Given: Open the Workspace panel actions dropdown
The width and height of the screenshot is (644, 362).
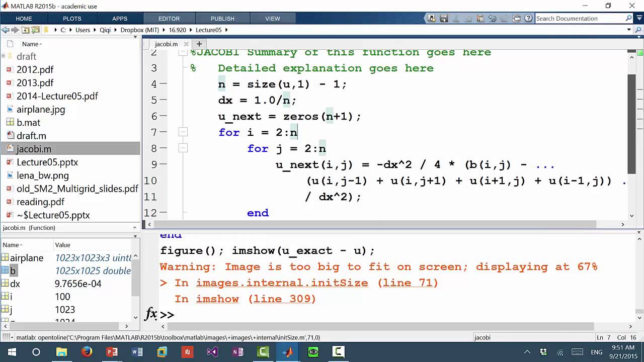Looking at the screenshot, I should click(x=135, y=235).
